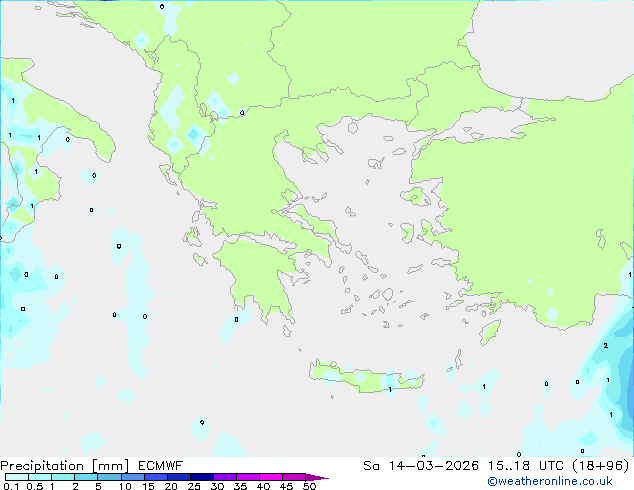Click the '(18+96)' forecast step text

[601, 466]
